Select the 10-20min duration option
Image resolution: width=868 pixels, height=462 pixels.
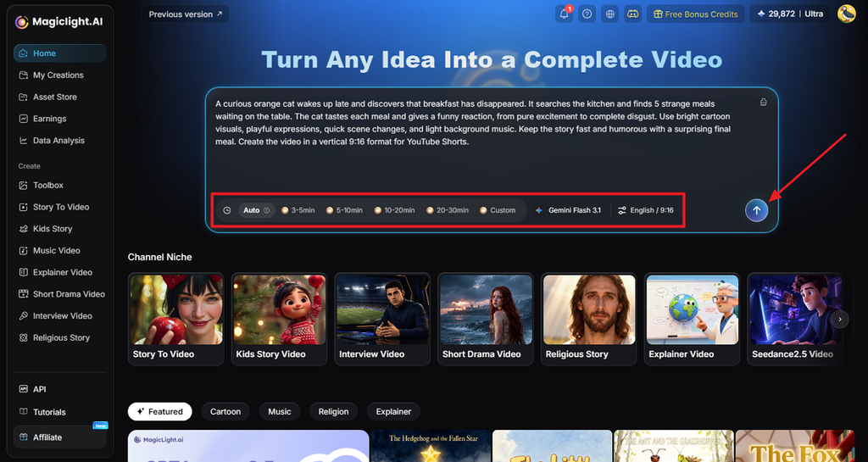[x=394, y=210]
